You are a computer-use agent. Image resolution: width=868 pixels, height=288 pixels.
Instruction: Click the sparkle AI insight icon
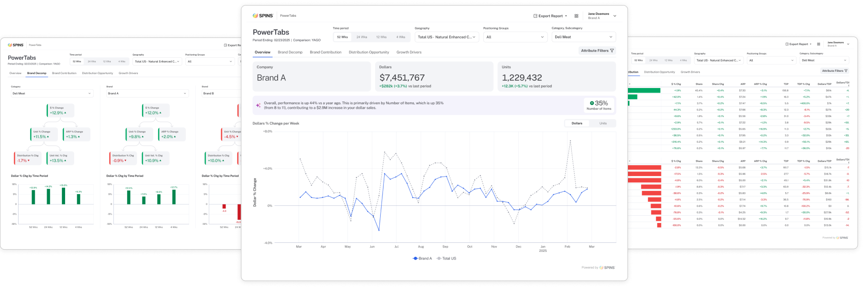[x=258, y=105]
